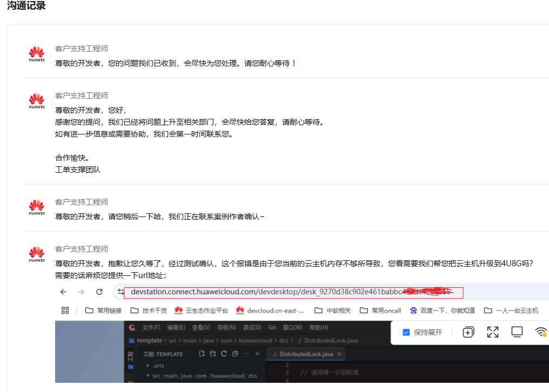549x392 pixels.
Task: Click the IDE logo icon left of 文件(F)
Action: (132, 327)
